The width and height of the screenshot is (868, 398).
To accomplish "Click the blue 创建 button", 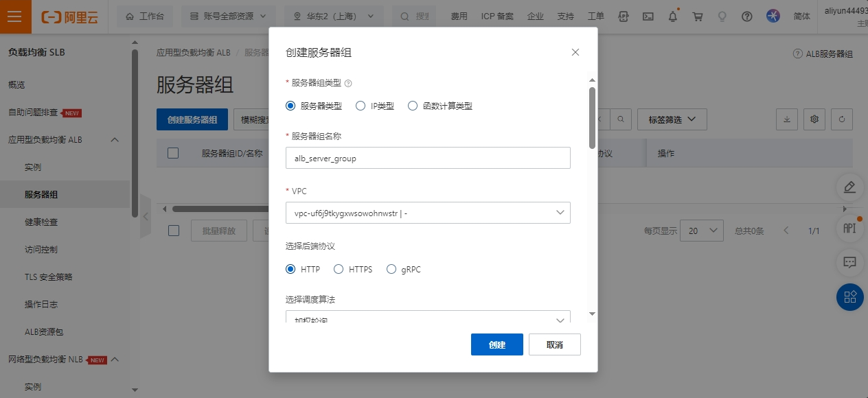I will [x=496, y=344].
